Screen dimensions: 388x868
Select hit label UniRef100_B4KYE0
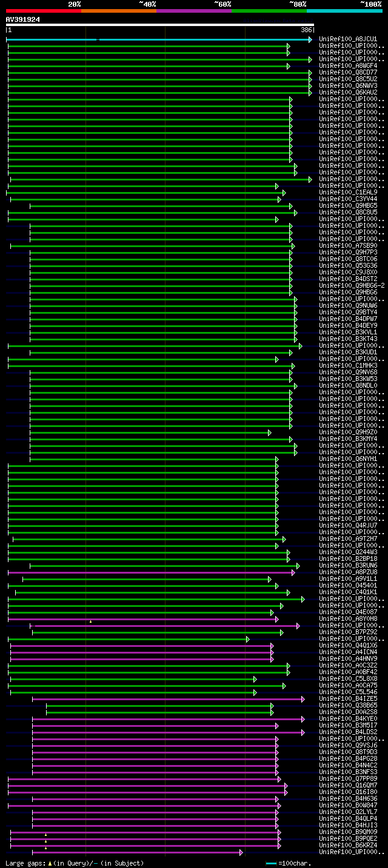click(x=349, y=719)
